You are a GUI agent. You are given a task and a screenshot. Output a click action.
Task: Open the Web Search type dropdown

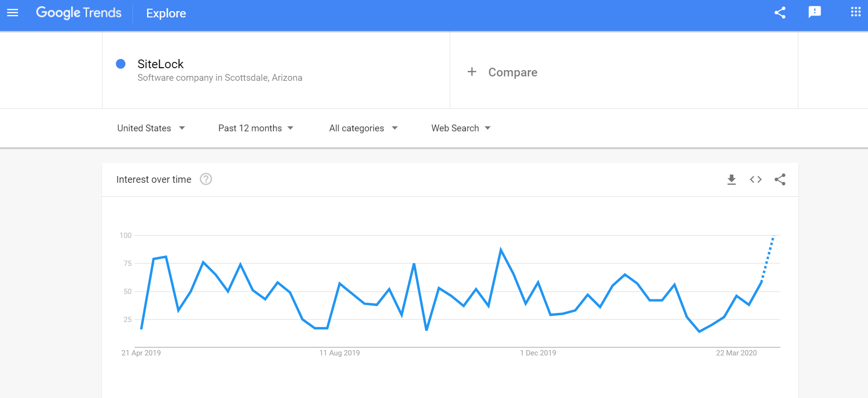[461, 128]
